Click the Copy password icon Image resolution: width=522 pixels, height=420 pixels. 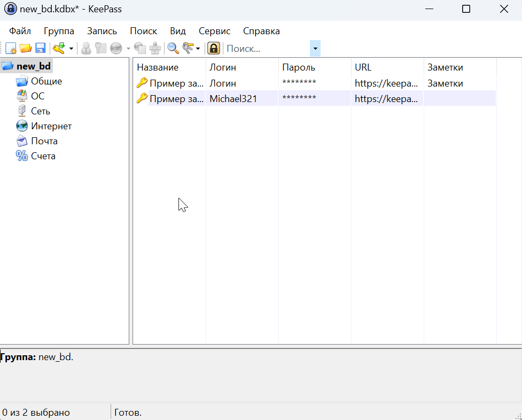tap(100, 48)
